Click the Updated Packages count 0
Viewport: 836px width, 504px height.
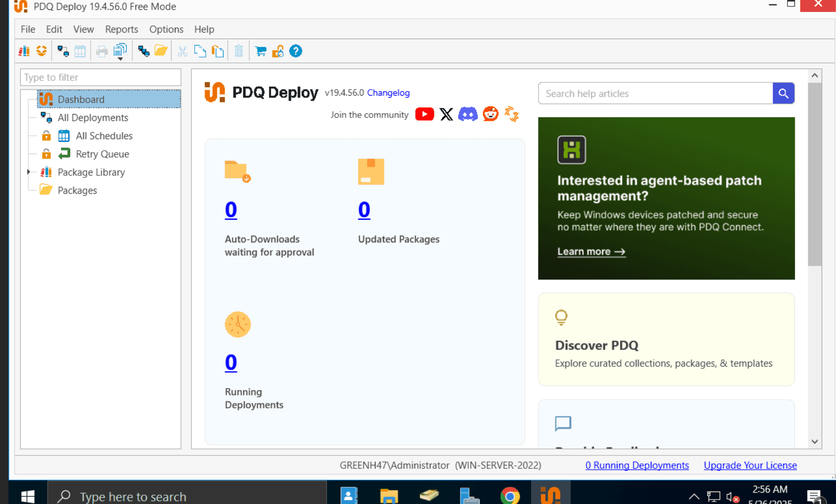point(364,210)
